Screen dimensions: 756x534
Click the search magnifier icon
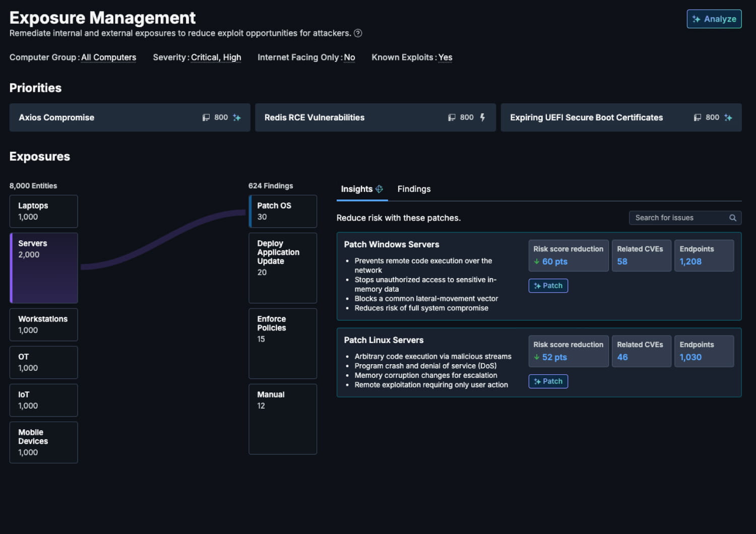733,218
